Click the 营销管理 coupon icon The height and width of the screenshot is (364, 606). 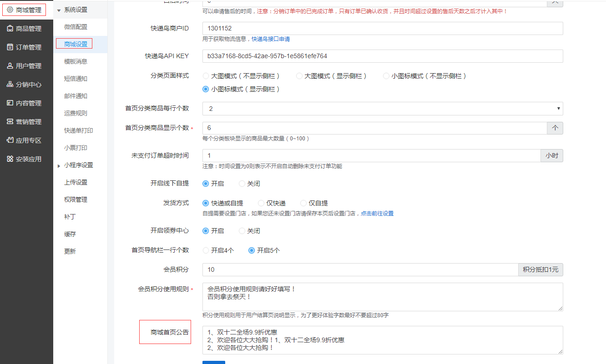tap(10, 122)
